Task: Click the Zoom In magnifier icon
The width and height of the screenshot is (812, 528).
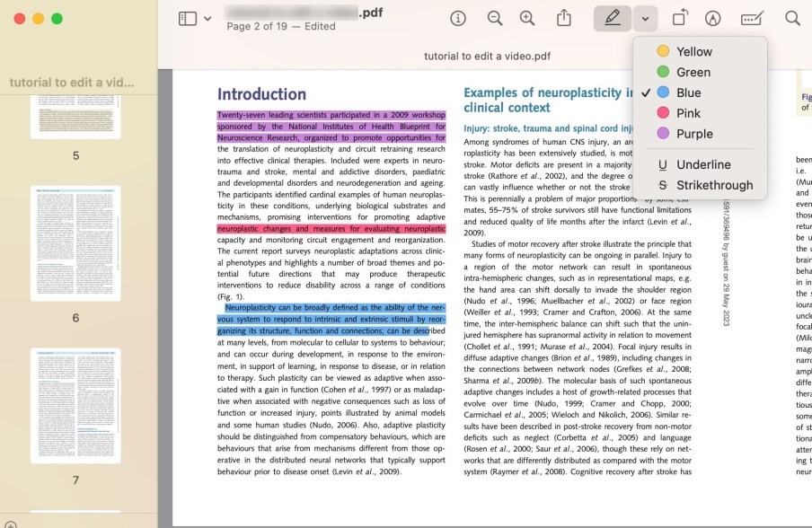Action: pos(527,18)
